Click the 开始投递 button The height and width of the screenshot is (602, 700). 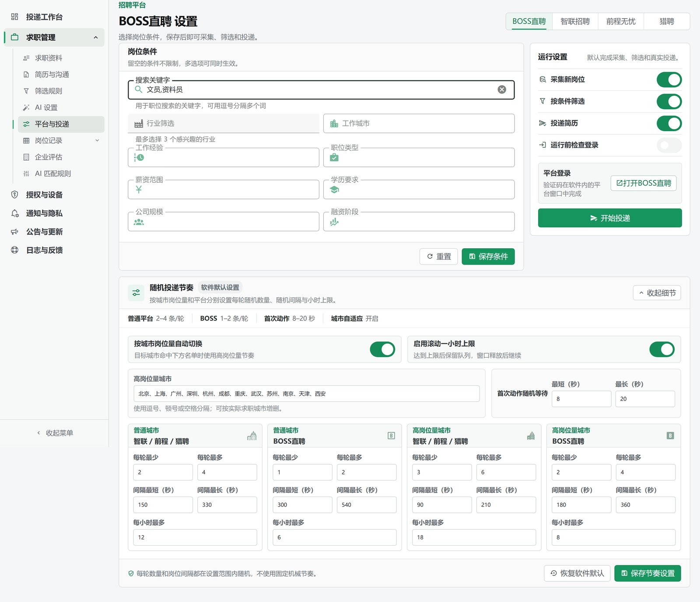point(610,218)
